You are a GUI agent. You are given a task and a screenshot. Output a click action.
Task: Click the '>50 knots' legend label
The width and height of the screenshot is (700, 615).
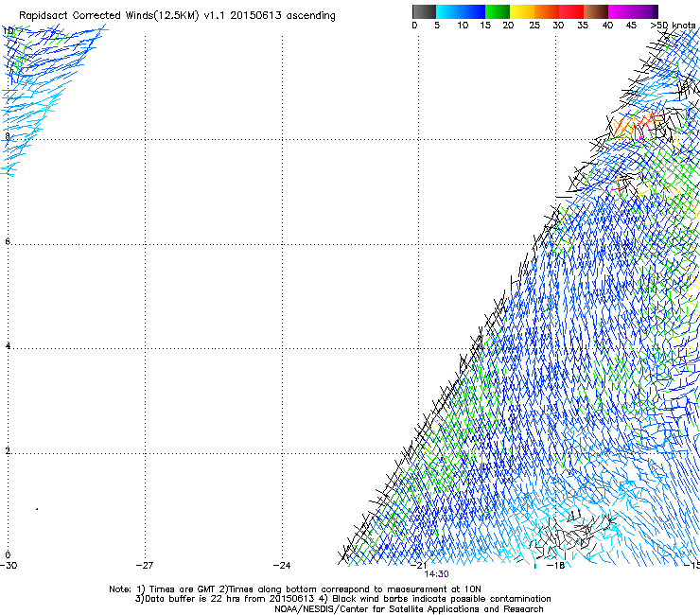pyautogui.click(x=673, y=26)
